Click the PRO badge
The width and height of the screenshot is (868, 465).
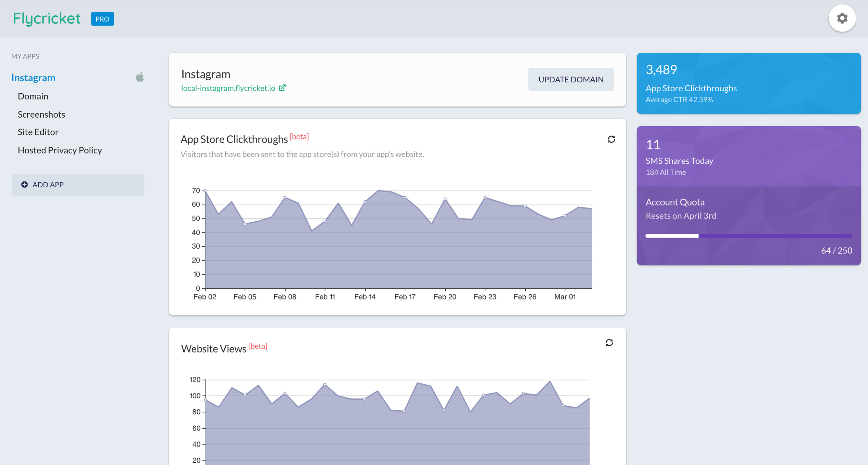coord(102,19)
